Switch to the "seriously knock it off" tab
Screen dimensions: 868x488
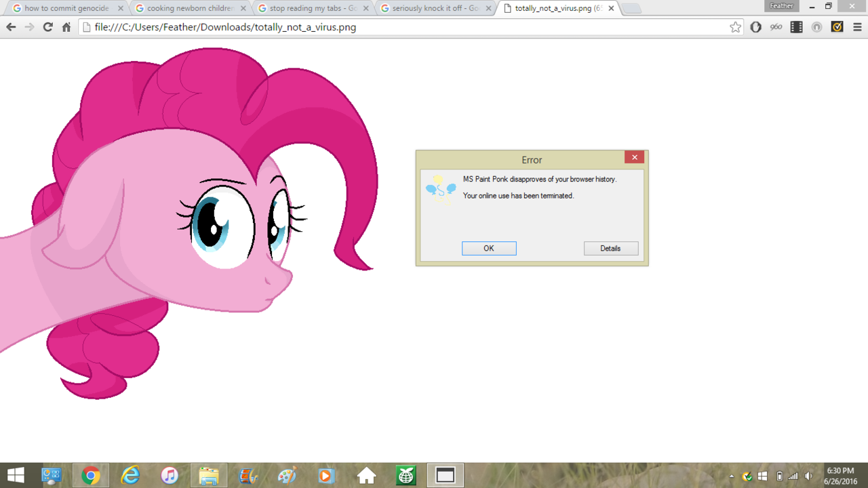pos(435,8)
